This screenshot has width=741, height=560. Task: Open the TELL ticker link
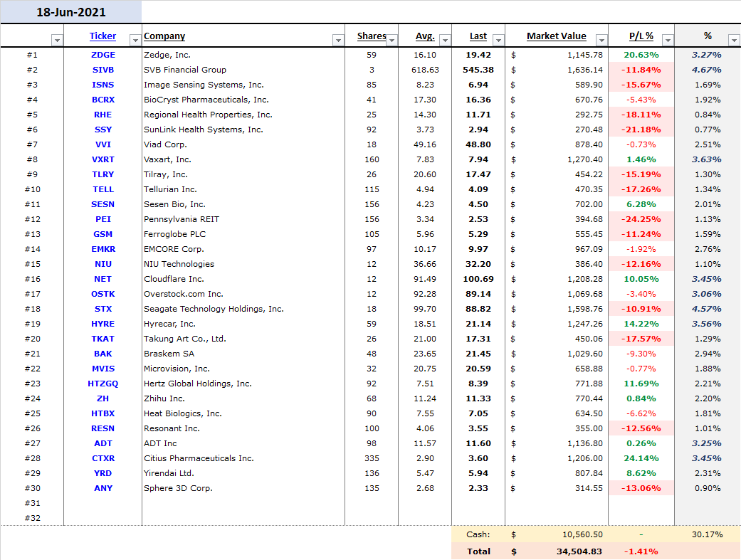(x=103, y=189)
